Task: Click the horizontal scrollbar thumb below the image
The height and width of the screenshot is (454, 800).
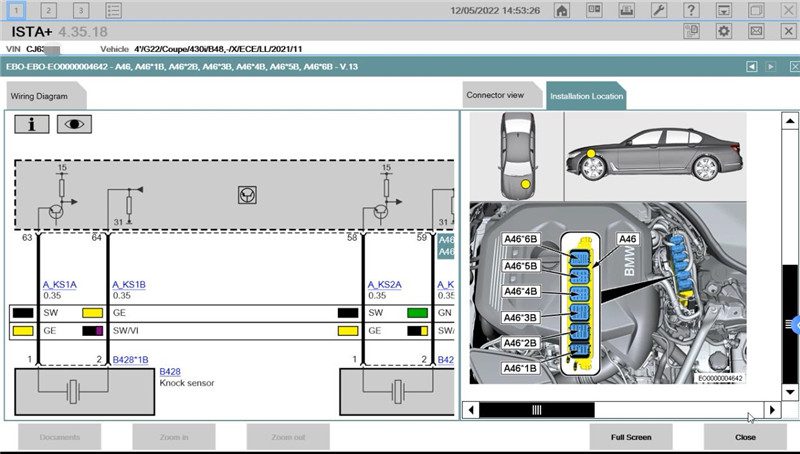Action: coord(537,410)
